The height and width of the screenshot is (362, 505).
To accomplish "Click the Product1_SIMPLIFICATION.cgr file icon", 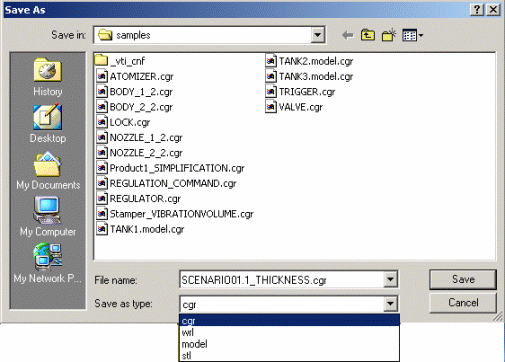I will pos(102,168).
